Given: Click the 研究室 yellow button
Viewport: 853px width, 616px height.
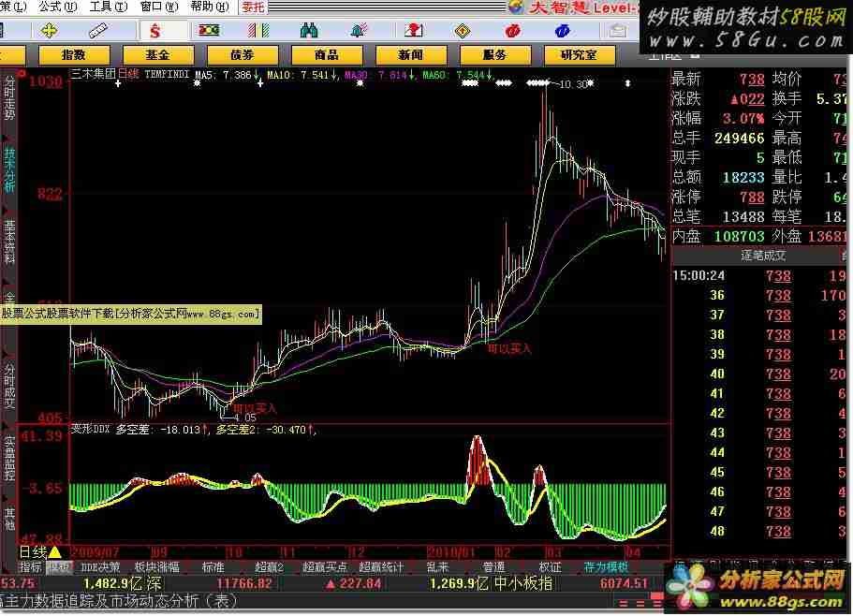Looking at the screenshot, I should click(x=580, y=55).
